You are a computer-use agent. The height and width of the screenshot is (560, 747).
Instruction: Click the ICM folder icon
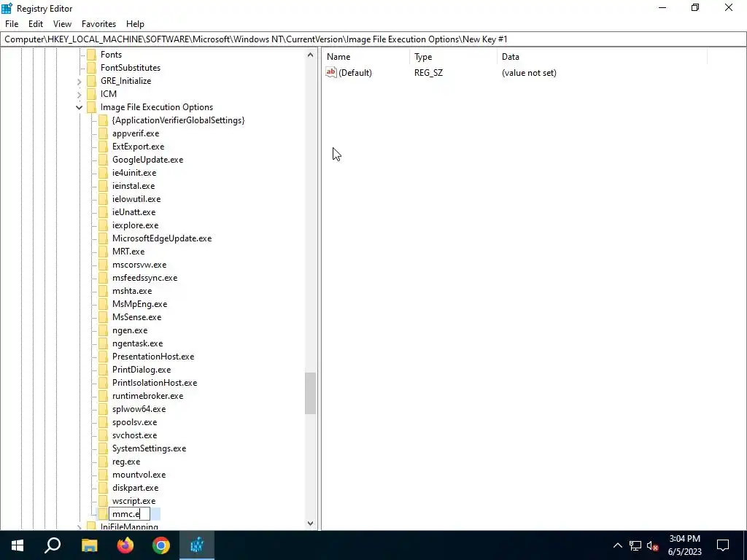coord(91,94)
